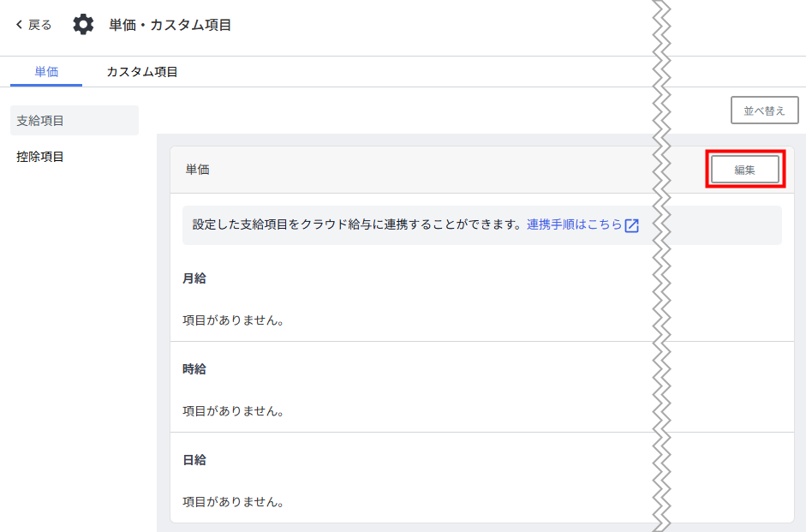Click the empty message under 日給

(x=233, y=502)
